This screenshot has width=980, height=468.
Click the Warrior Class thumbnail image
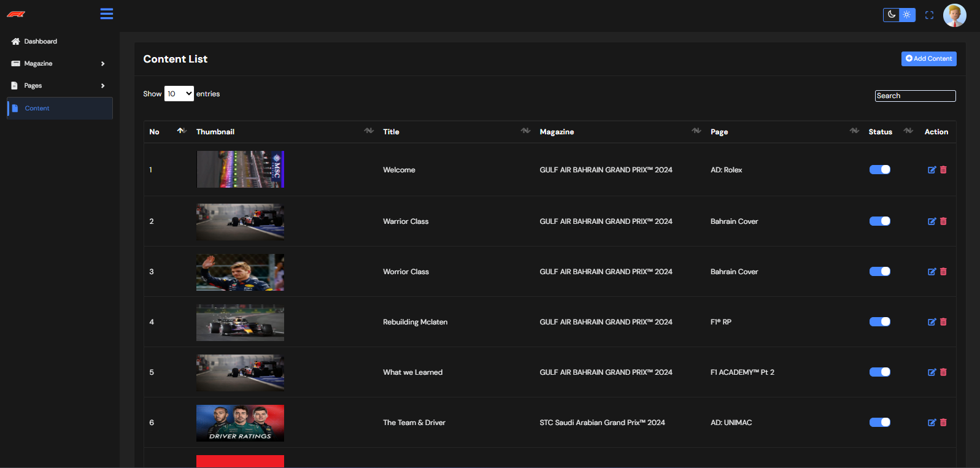point(240,221)
